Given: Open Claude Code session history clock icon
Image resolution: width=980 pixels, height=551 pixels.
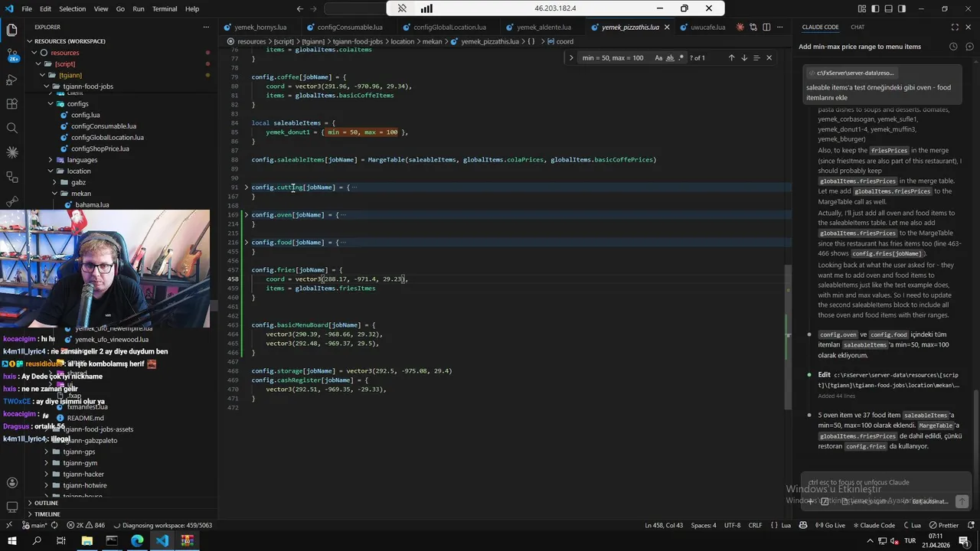Looking at the screenshot, I should 953,47.
